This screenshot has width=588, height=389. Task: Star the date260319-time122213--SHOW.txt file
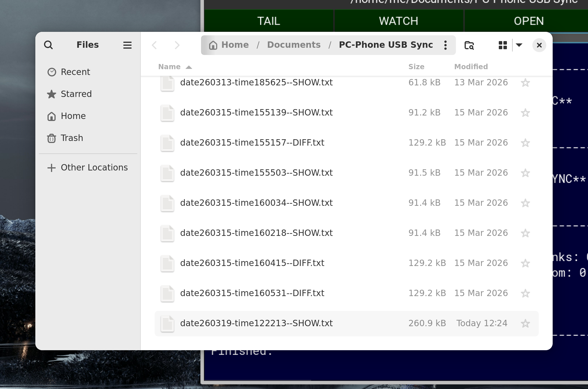525,324
